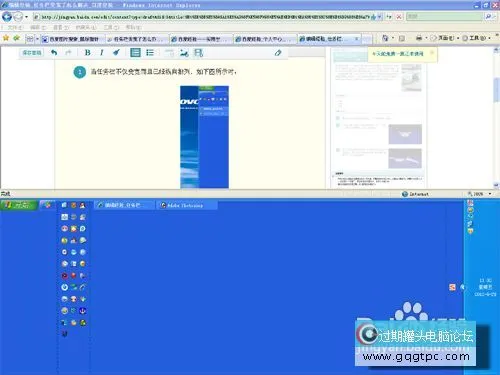Click the RSS feeds icon
The height and width of the screenshot is (375, 500).
click(402, 38)
